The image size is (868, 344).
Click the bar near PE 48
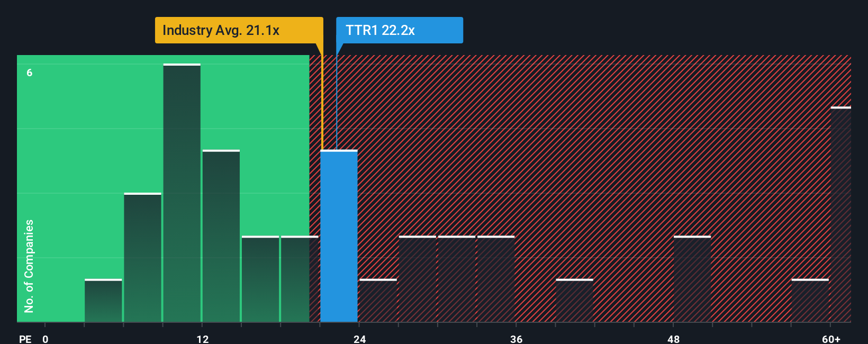[x=692, y=279]
